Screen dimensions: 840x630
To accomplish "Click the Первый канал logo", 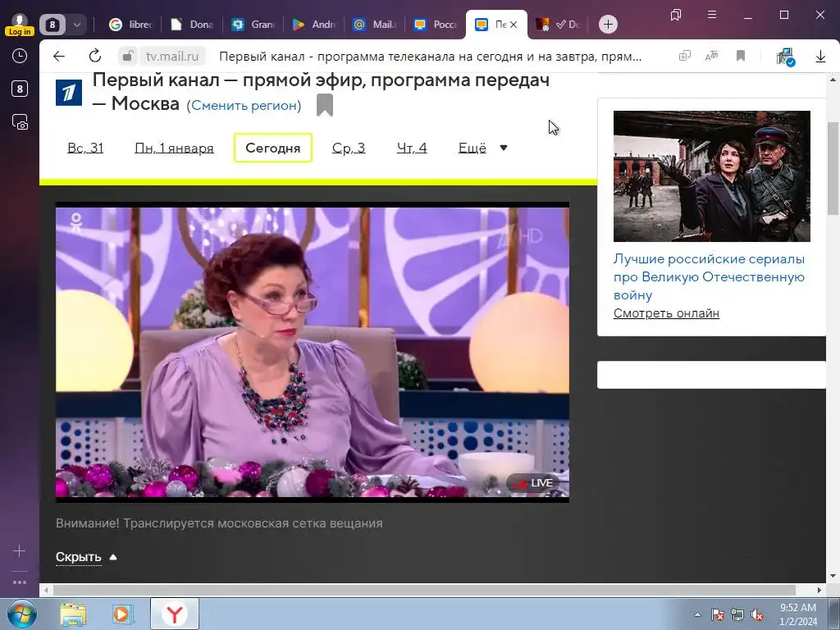I will coord(69,92).
